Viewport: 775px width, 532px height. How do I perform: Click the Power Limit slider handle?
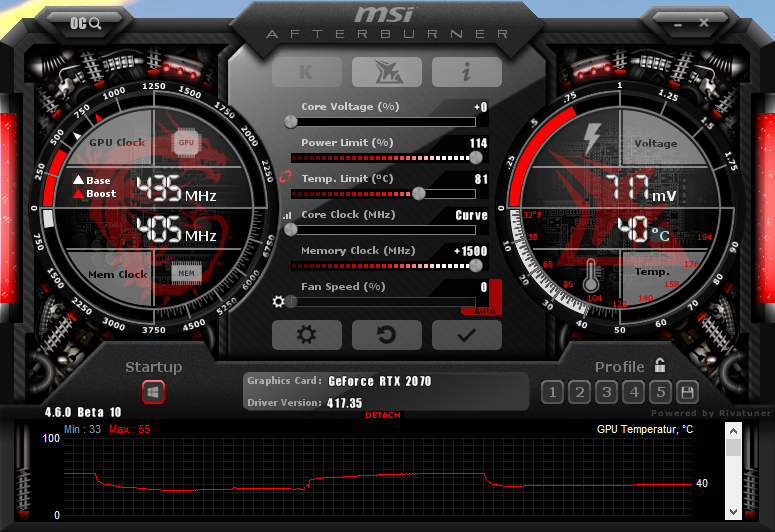pos(476,158)
